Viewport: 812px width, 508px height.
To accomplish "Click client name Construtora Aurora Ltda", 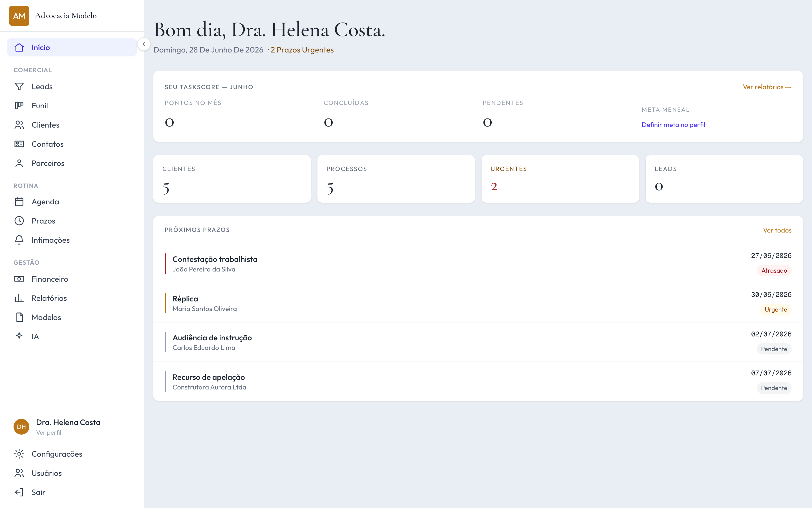I will [x=209, y=387].
